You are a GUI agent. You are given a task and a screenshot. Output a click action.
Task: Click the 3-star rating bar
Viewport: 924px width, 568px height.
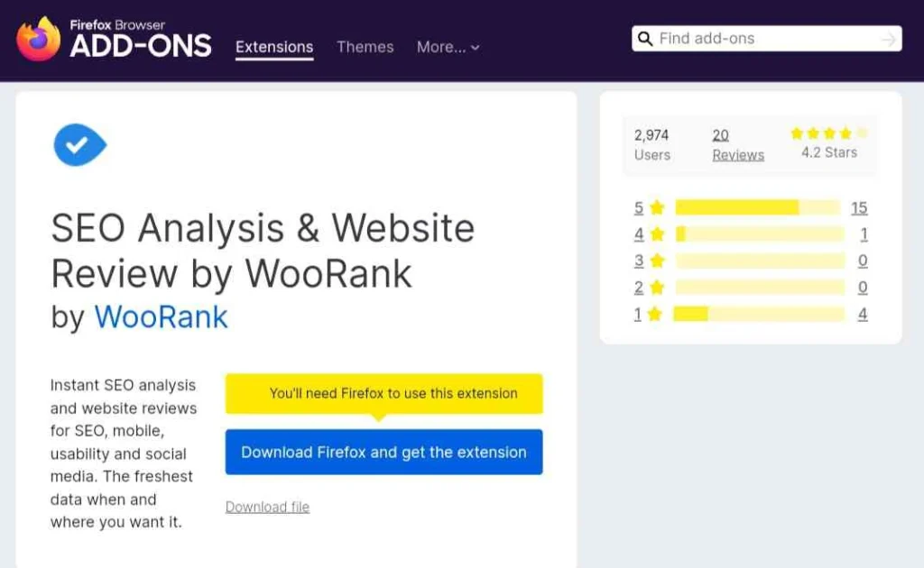coord(760,261)
